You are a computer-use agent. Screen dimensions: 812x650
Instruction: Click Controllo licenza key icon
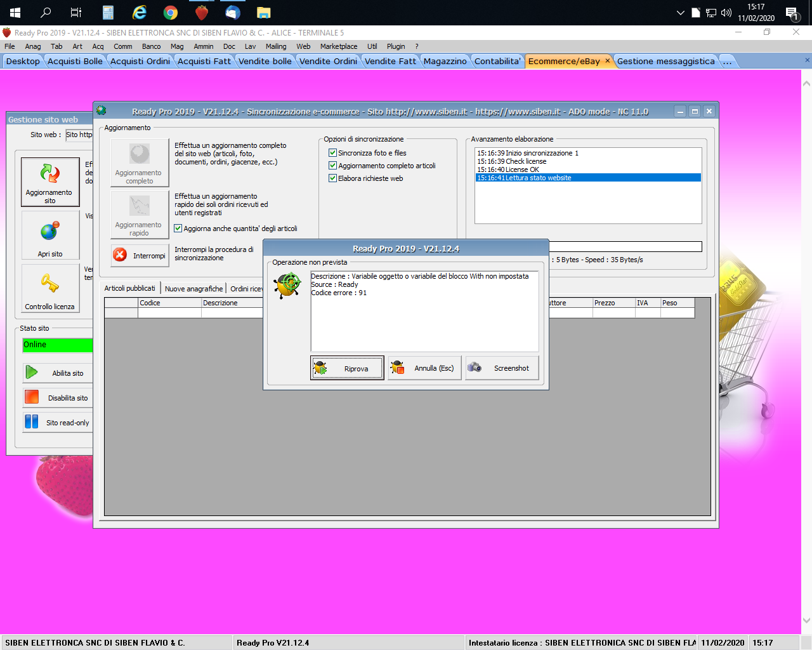click(x=50, y=288)
